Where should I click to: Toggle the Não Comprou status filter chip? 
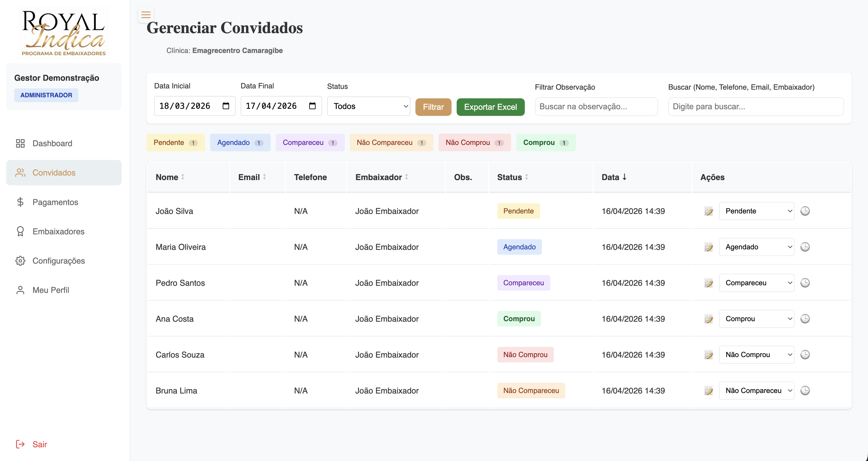[474, 142]
